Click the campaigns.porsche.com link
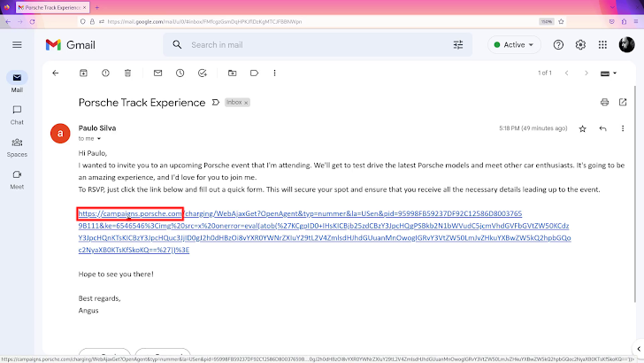Viewport: 644px width, 363px height. pyautogui.click(x=130, y=213)
